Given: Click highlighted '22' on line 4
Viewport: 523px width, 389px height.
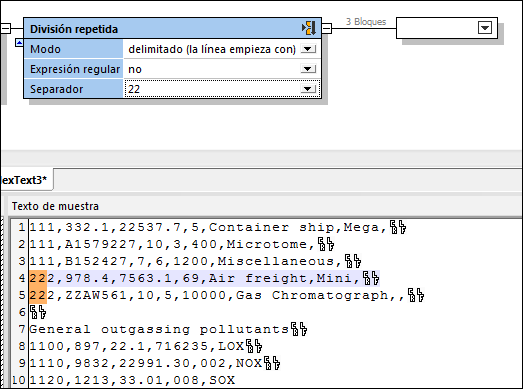Looking at the screenshot, I should click(x=38, y=278).
